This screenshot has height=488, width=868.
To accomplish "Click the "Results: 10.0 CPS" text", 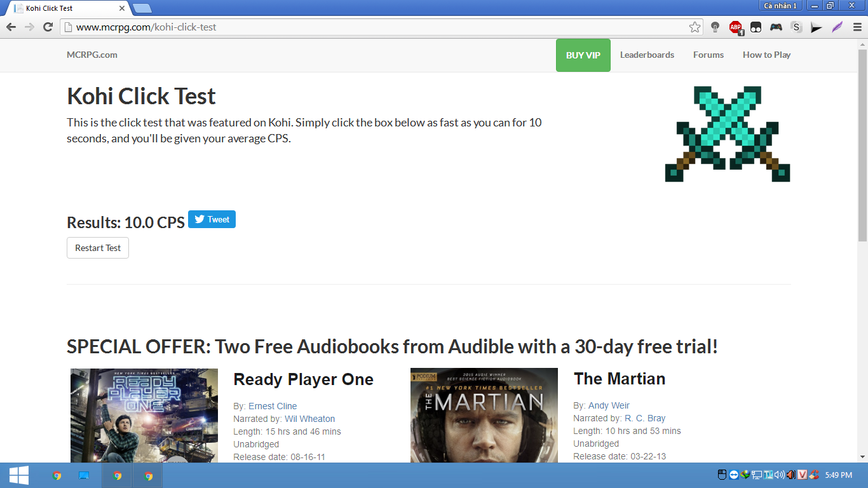I will pyautogui.click(x=126, y=222).
